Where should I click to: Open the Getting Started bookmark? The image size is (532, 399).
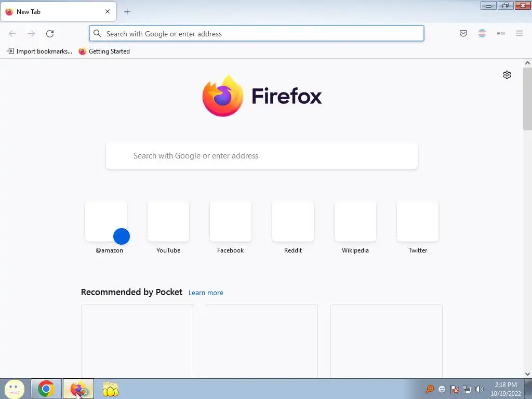pyautogui.click(x=104, y=51)
